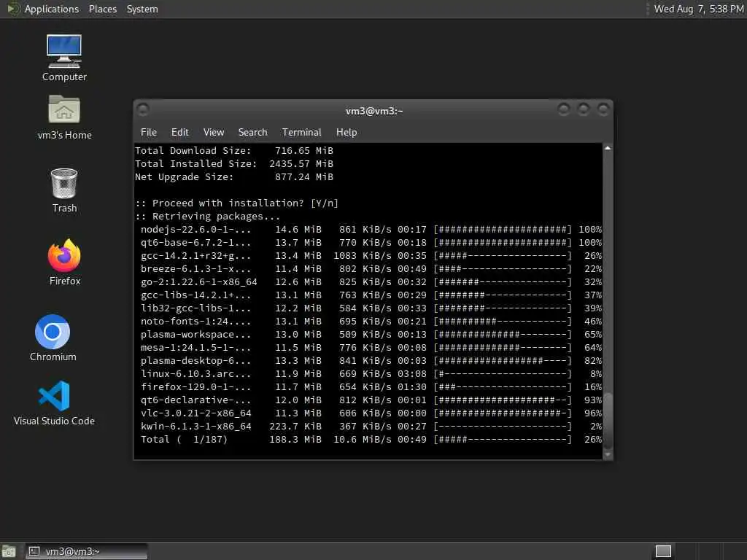This screenshot has height=560, width=747.
Task: Click the terminal scrollbar up arrow
Action: point(608,149)
